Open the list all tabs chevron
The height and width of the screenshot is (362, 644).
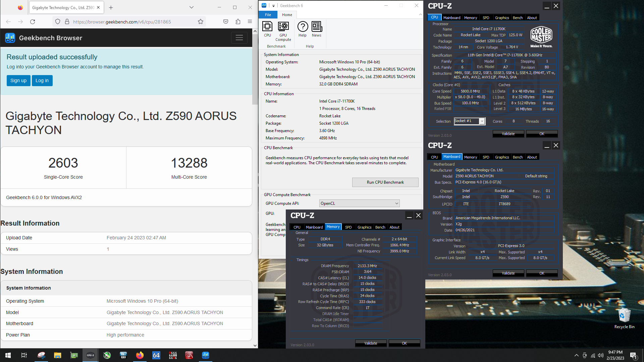click(192, 7)
